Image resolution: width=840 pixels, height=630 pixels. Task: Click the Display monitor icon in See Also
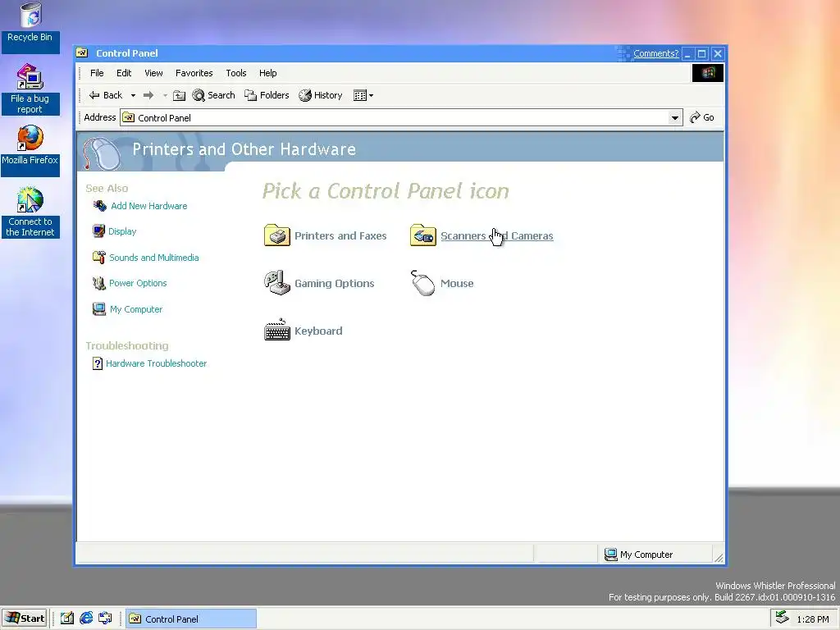98,231
